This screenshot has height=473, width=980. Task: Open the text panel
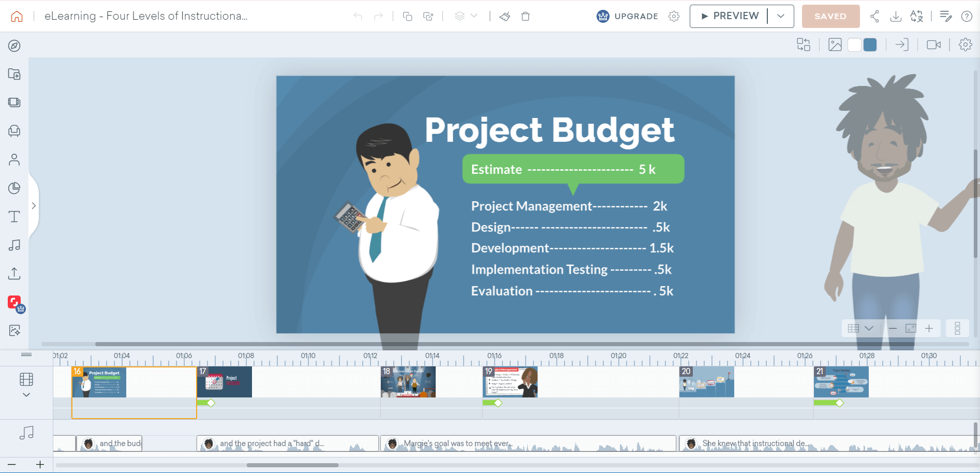pyautogui.click(x=14, y=216)
